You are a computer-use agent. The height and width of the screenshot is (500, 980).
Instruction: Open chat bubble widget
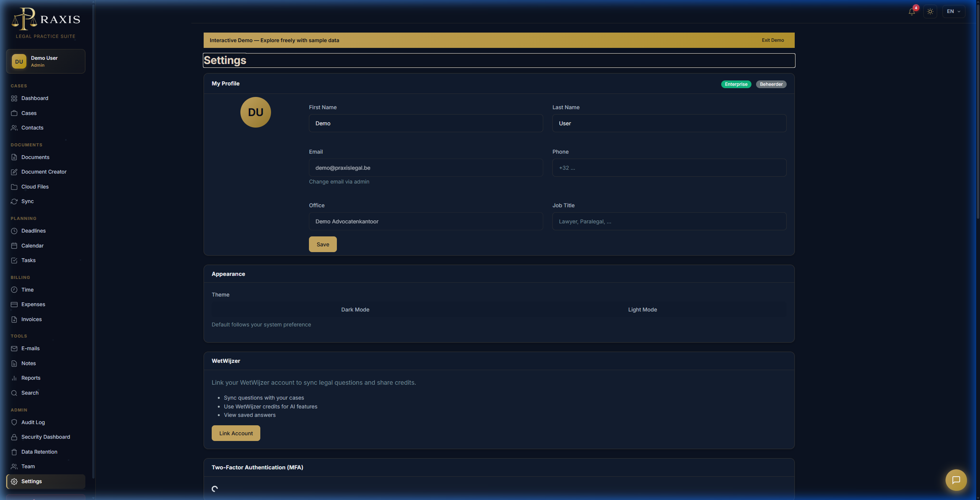tap(956, 480)
